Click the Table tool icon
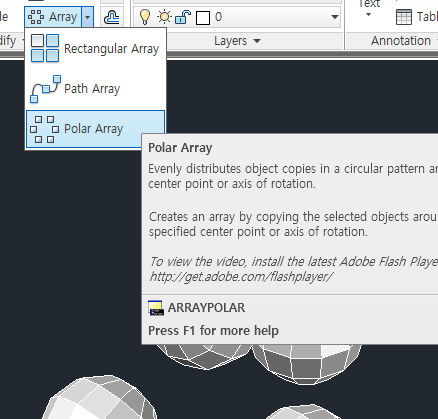This screenshot has height=419, width=438. 404,17
